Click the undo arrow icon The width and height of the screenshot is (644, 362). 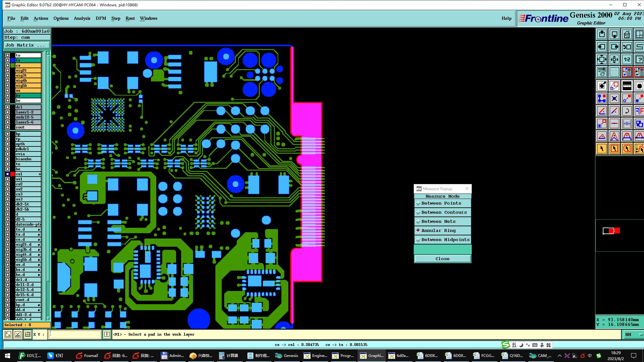click(x=627, y=111)
